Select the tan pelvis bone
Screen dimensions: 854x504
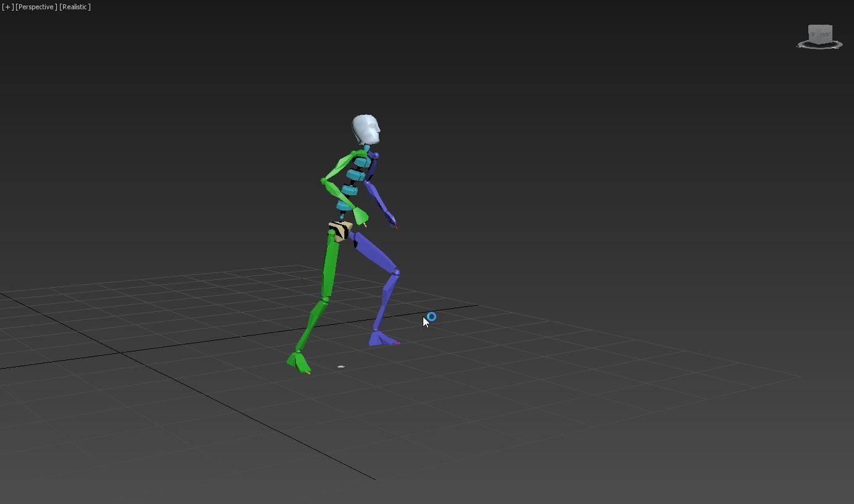[340, 231]
